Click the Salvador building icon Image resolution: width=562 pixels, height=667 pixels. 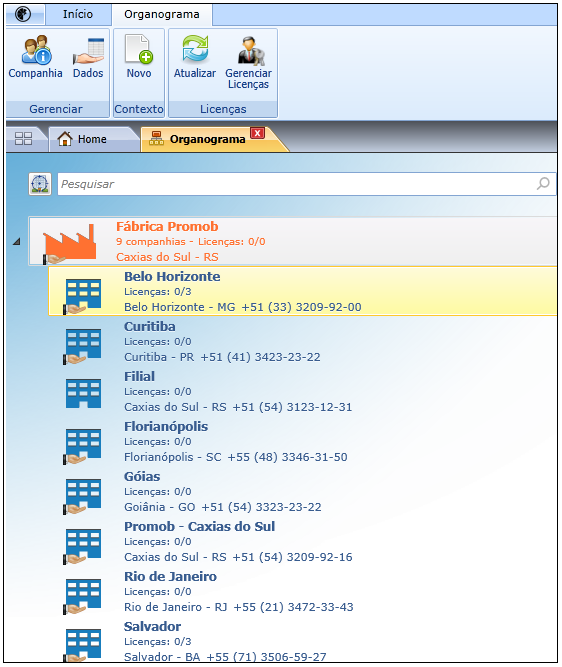pos(83,645)
